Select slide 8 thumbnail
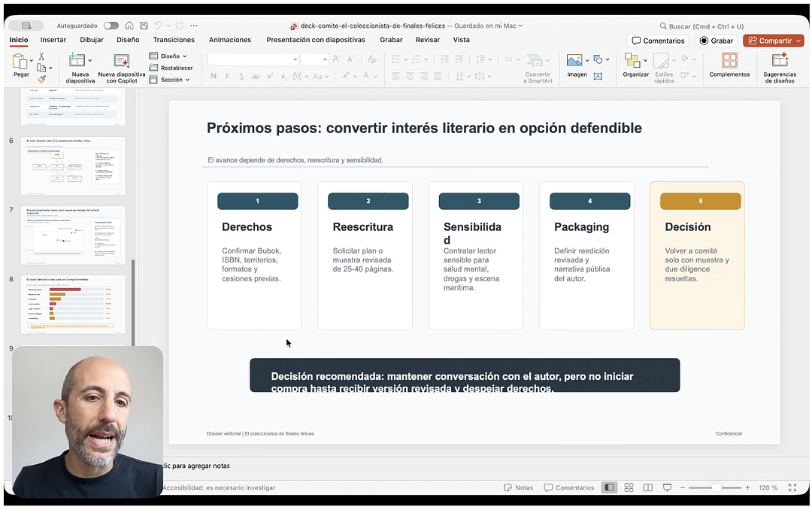Viewport: 812px width, 510px height. click(x=73, y=305)
